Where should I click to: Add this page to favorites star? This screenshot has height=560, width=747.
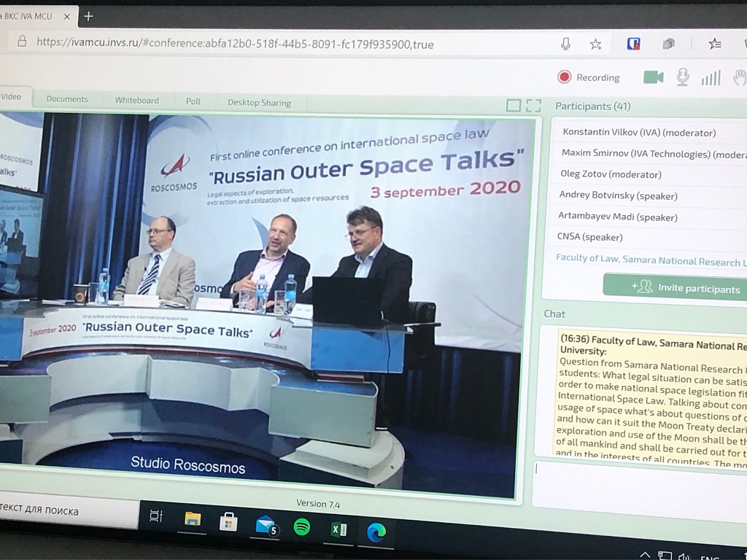(595, 44)
